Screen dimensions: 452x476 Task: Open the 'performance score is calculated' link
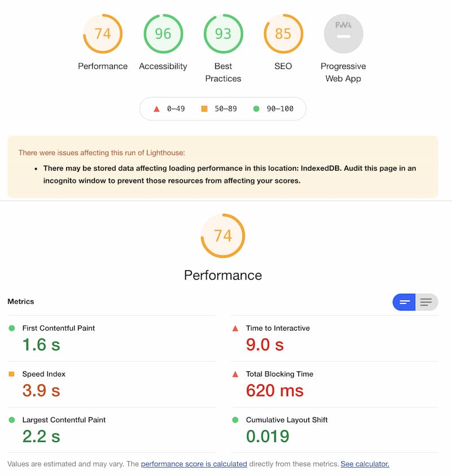click(x=194, y=464)
